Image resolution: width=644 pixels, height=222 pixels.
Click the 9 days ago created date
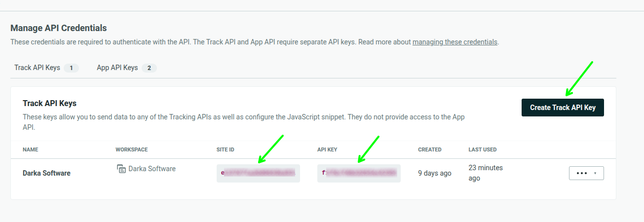point(435,173)
